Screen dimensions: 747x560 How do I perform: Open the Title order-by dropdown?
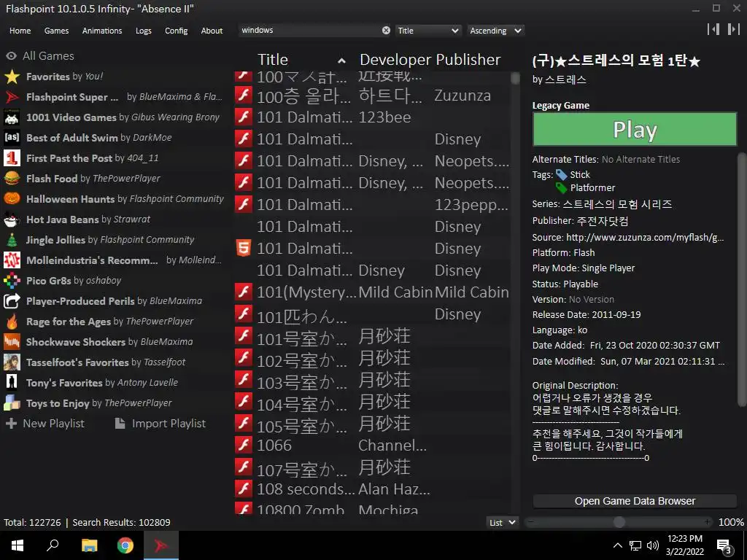pos(428,31)
